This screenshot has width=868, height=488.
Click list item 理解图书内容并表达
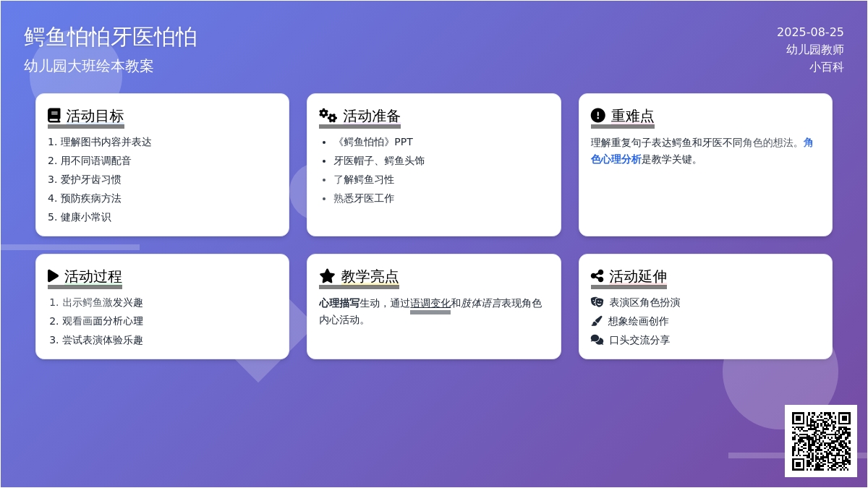point(106,142)
